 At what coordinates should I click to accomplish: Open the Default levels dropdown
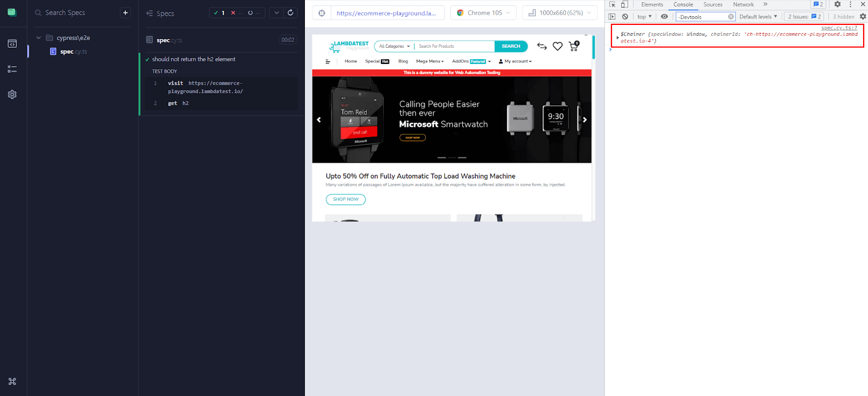point(758,17)
